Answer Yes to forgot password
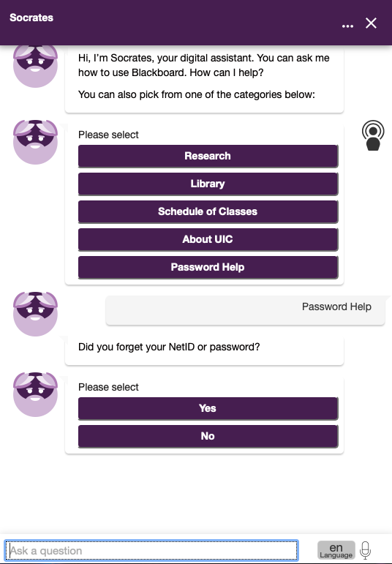392x564 pixels. pyautogui.click(x=208, y=408)
